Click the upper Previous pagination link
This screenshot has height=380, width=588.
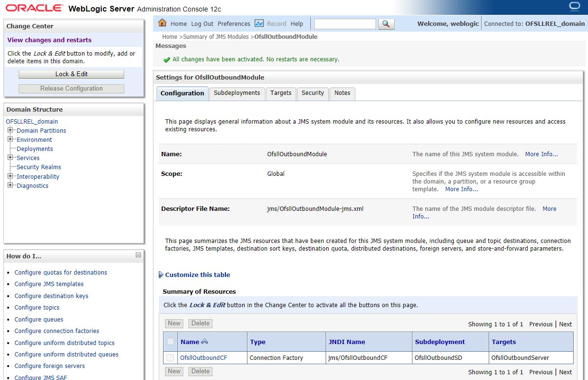541,324
